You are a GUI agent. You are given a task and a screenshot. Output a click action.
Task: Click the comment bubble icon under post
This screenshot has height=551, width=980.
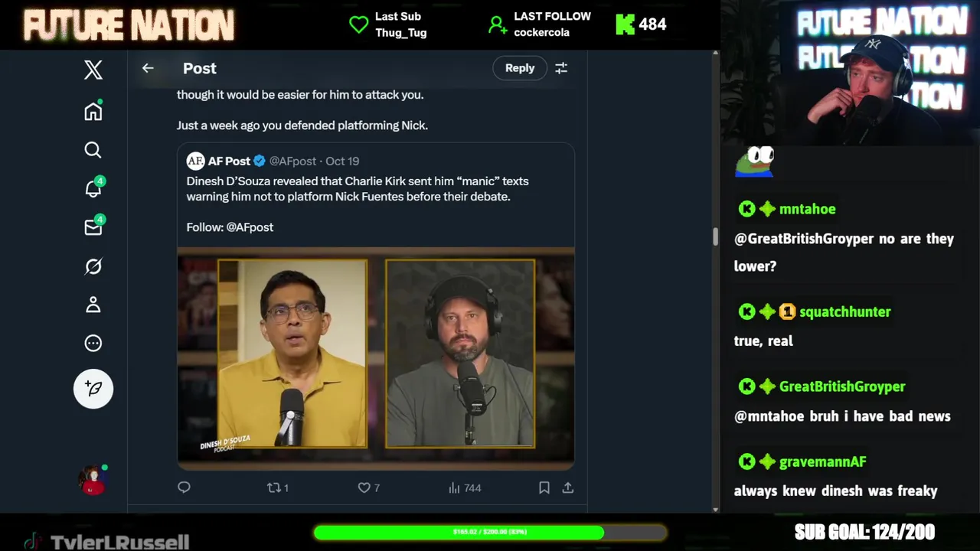pyautogui.click(x=184, y=487)
